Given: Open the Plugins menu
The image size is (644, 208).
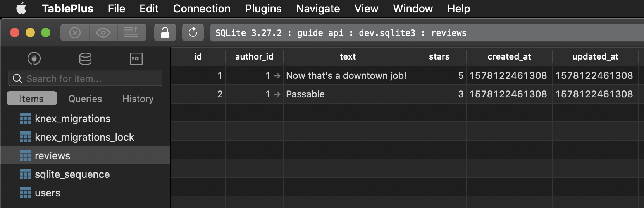Looking at the screenshot, I should 263,9.
